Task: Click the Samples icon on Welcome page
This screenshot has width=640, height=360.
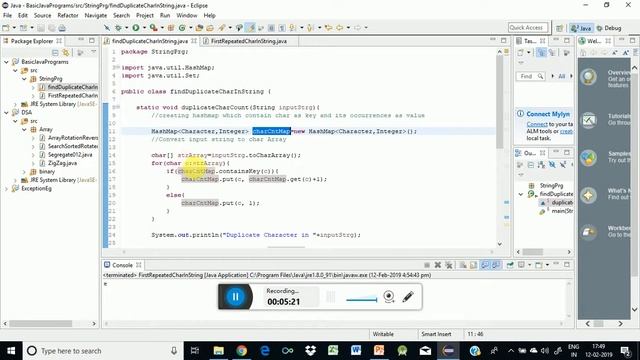Action: point(589,158)
